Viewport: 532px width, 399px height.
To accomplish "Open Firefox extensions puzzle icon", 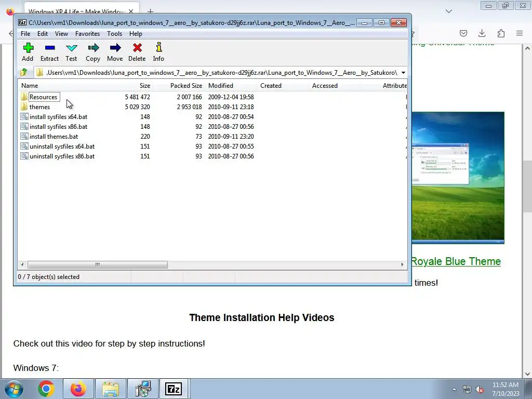I will coord(501,33).
